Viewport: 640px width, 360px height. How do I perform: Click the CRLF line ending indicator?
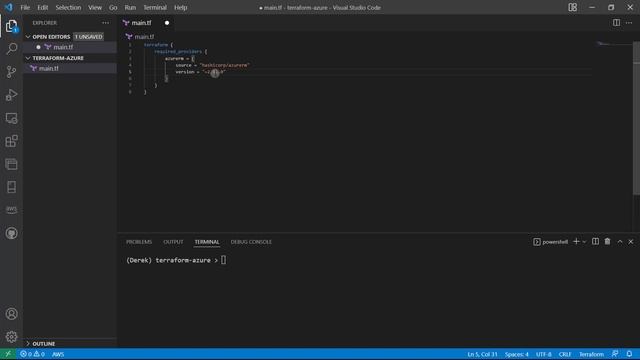[565, 354]
